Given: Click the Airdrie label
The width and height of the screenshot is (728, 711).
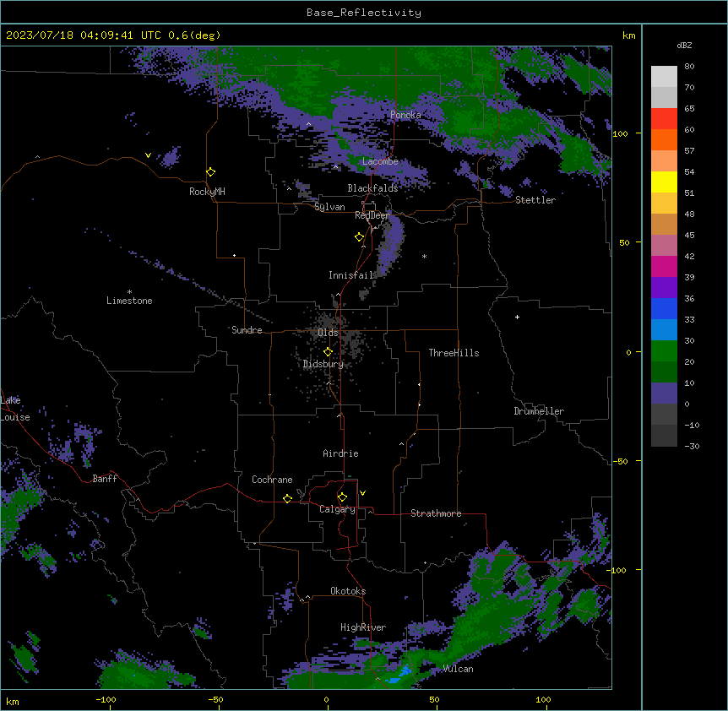Looking at the screenshot, I should click(340, 453).
